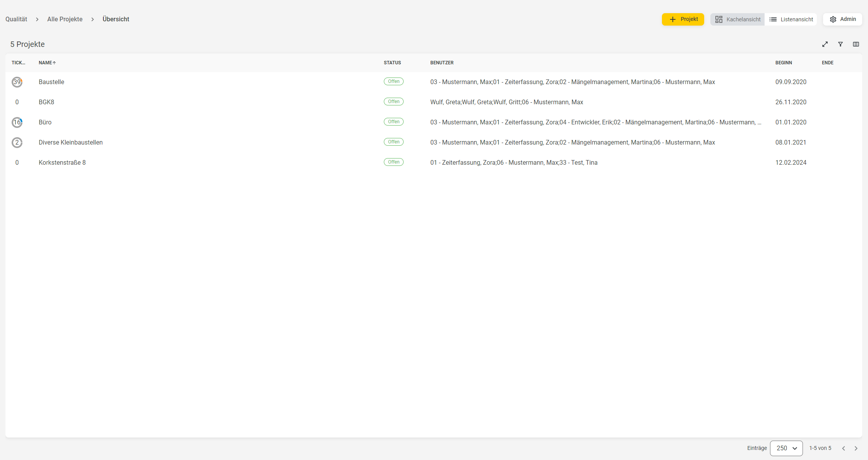Click the 5 Projekte heading

point(28,44)
